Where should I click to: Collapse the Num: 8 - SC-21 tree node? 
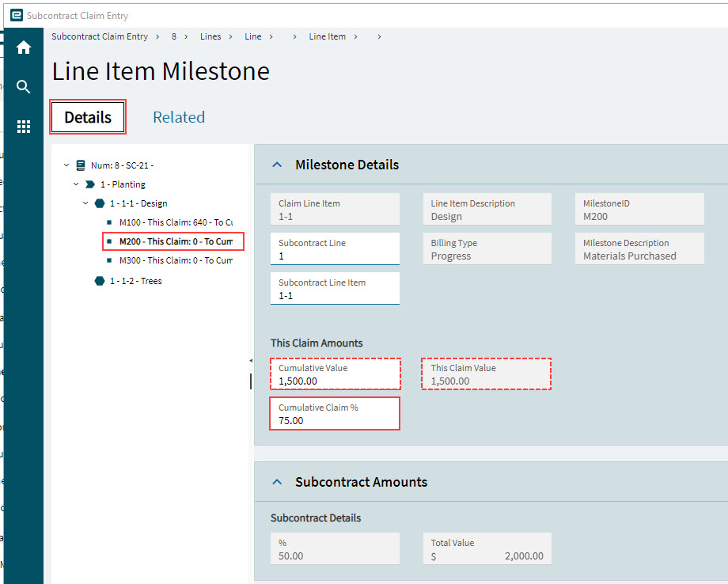point(66,165)
